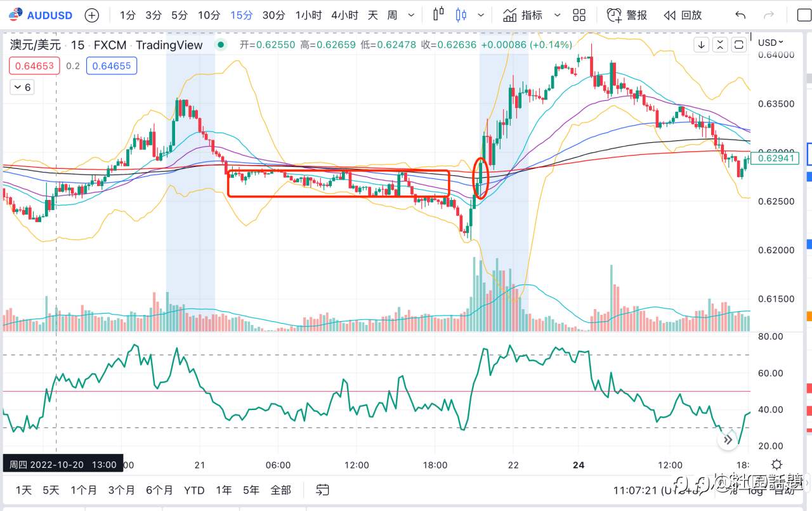Set range to 1天

tap(23, 490)
